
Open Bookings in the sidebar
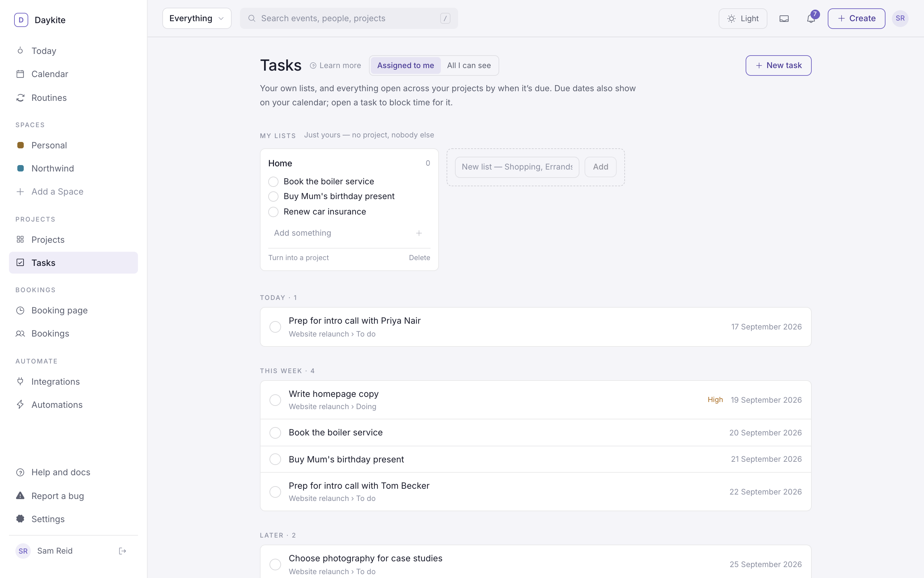(x=73, y=334)
